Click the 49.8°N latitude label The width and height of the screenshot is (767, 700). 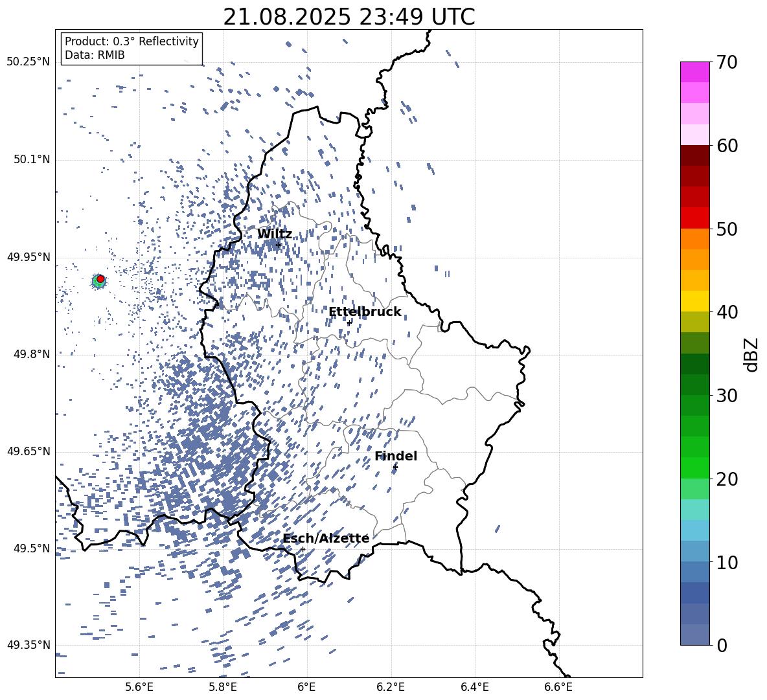[x=31, y=354]
